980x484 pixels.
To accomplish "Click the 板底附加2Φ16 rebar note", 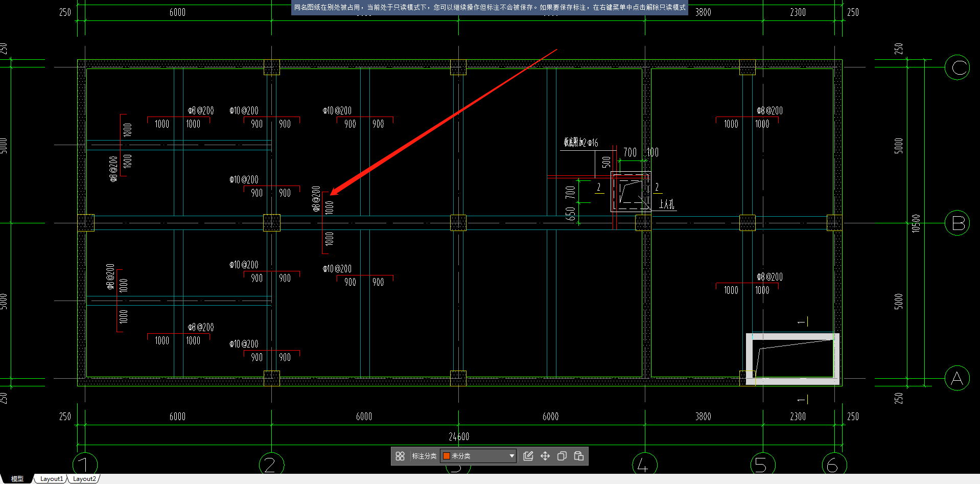I will (x=580, y=143).
